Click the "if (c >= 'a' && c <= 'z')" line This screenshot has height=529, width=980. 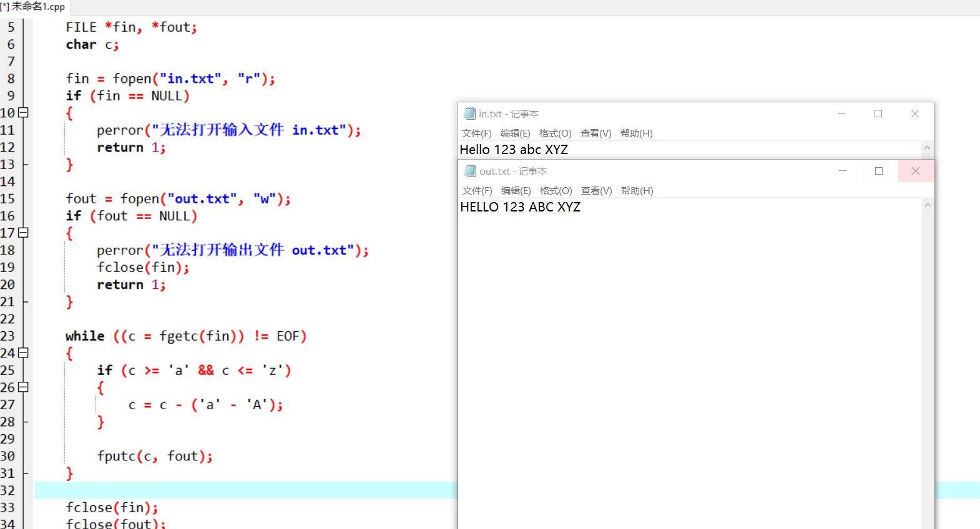tap(194, 371)
